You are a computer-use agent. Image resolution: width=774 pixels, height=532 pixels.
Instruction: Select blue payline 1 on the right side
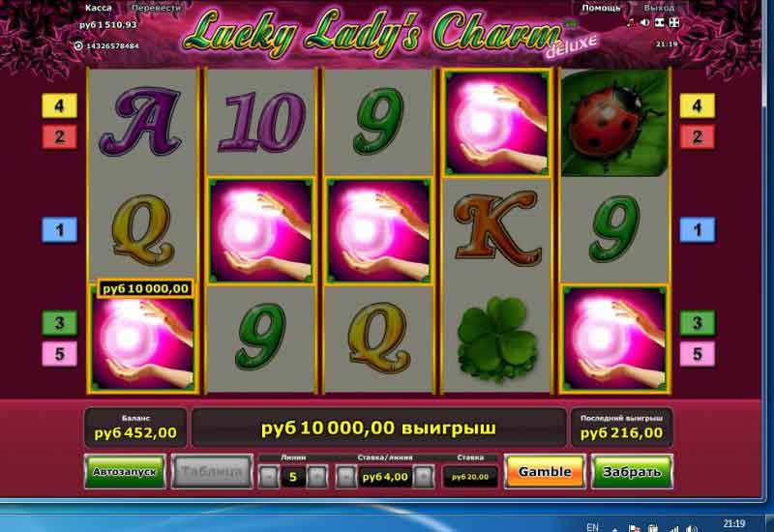698,230
